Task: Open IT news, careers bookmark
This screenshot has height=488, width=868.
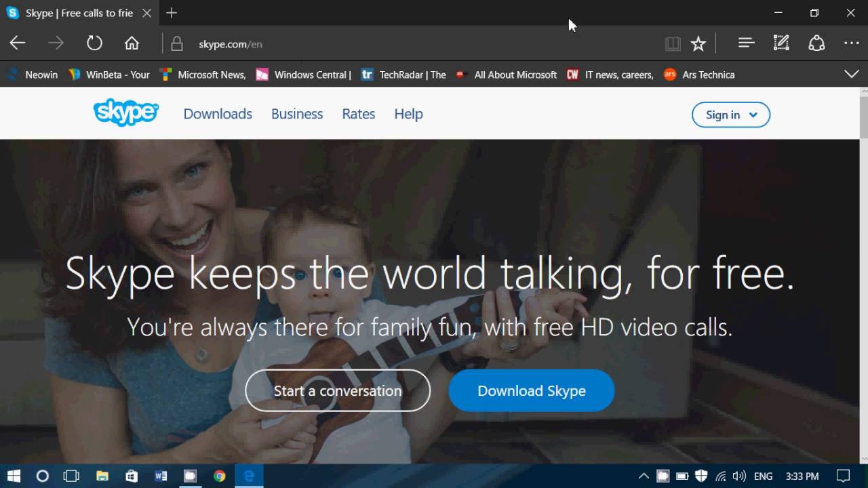Action: [610, 75]
